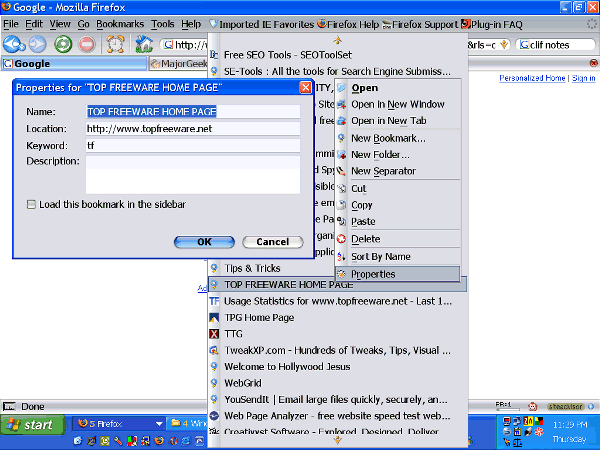The image size is (600, 450).
Task: Open the Tools menu
Action: pos(163,24)
